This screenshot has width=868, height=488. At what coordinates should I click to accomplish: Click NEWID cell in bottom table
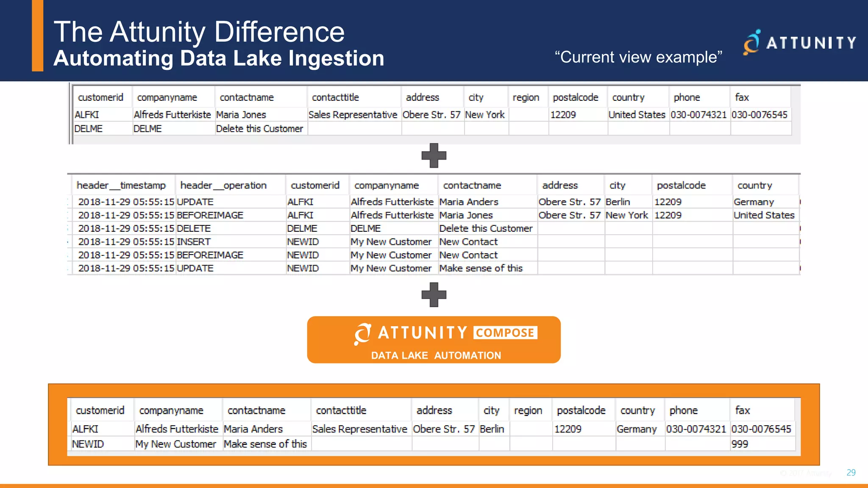[x=88, y=444]
